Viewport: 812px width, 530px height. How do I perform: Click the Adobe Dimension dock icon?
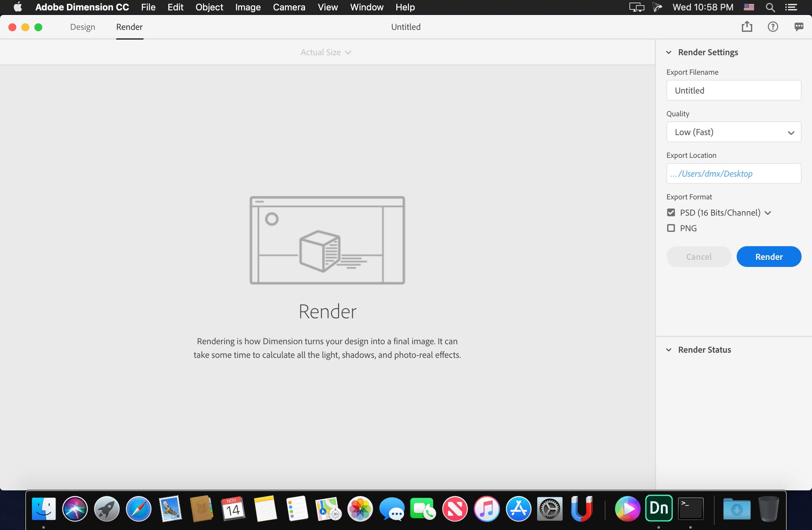659,508
